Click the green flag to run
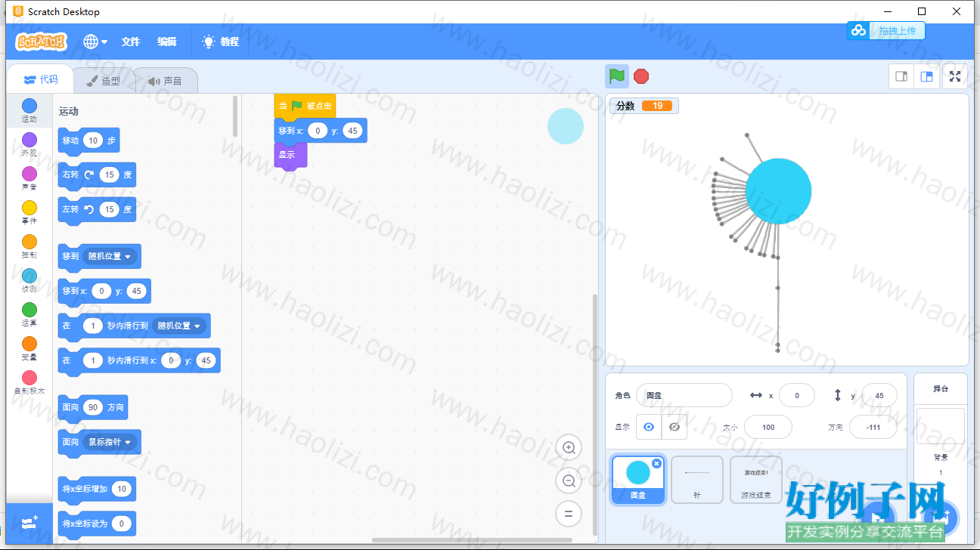Image resolution: width=980 pixels, height=550 pixels. click(x=617, y=76)
